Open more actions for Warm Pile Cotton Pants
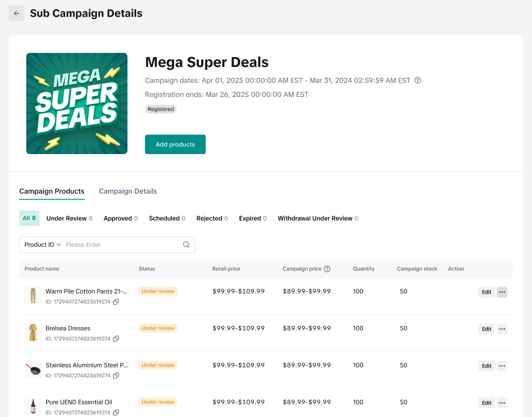This screenshot has height=417, width=532. [502, 292]
